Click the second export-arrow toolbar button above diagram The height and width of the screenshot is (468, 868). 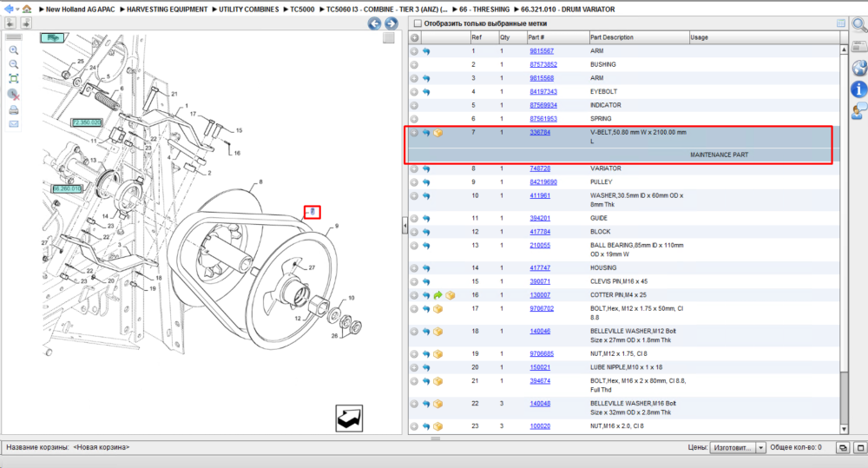(x=26, y=23)
